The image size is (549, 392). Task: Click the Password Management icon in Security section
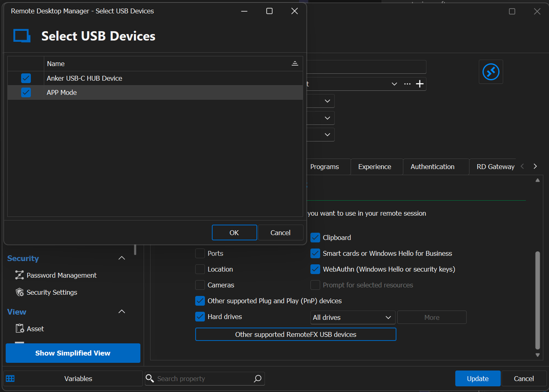(19, 275)
